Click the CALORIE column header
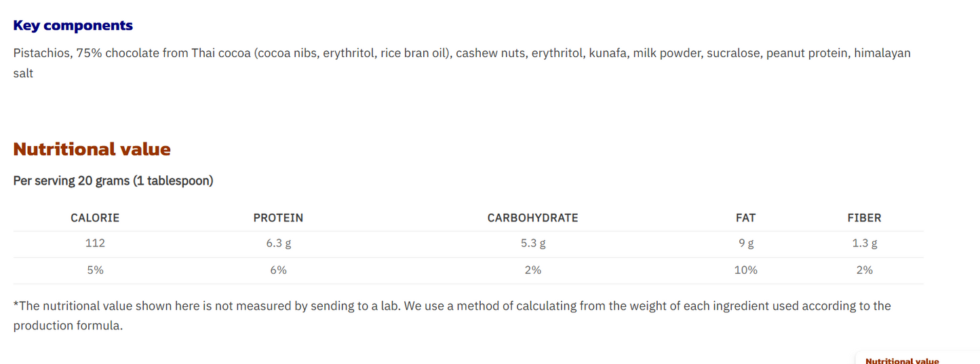The image size is (980, 364). [95, 218]
